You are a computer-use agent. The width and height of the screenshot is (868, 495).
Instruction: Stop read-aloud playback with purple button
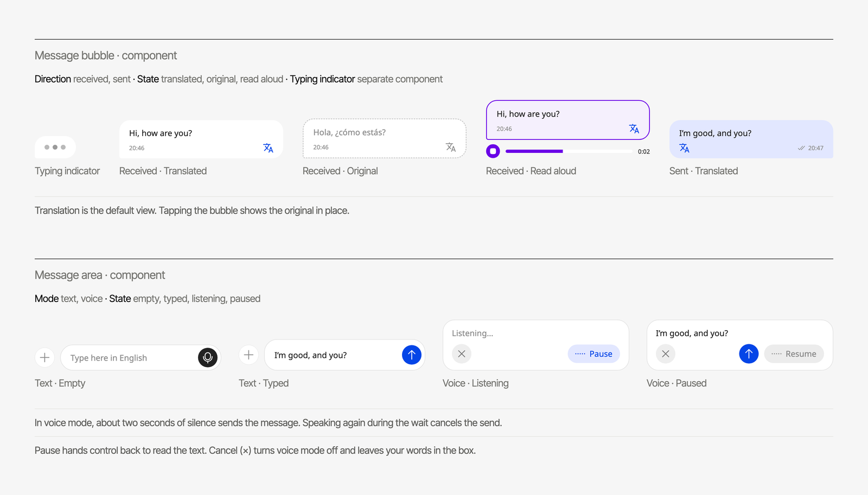(493, 151)
